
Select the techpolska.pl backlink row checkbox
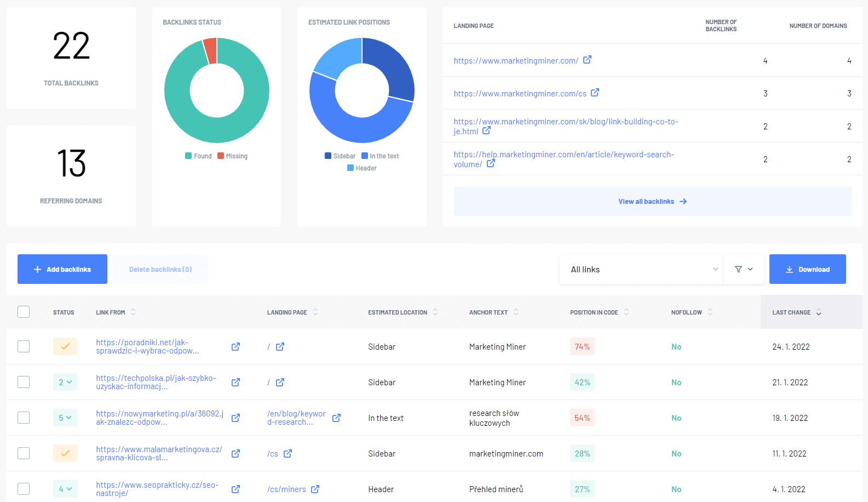(x=24, y=382)
